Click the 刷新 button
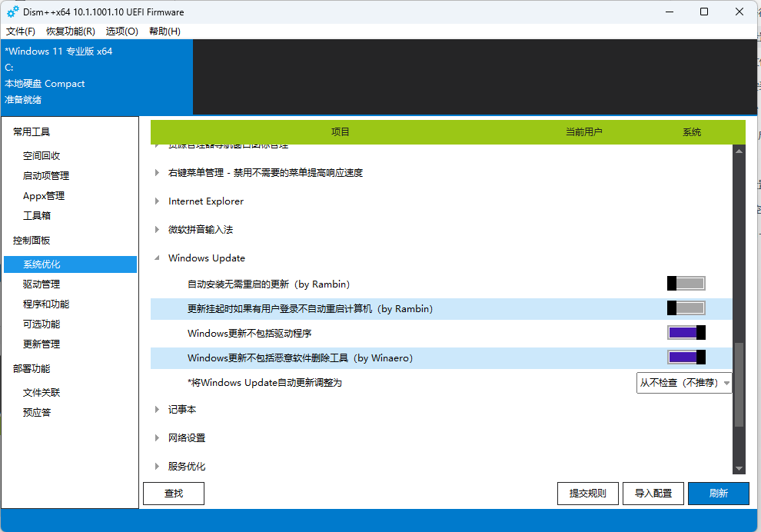Screen dimensions: 761x532 tap(718, 494)
